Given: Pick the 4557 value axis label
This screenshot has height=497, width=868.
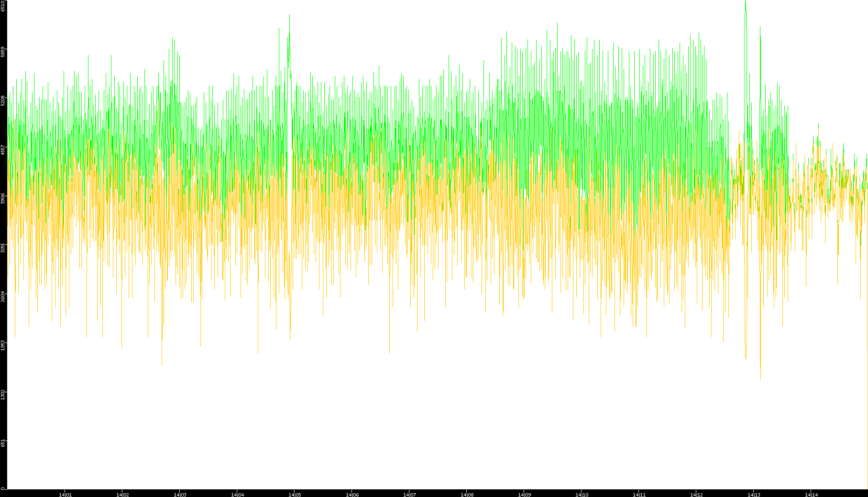Looking at the screenshot, I should click(3, 150).
